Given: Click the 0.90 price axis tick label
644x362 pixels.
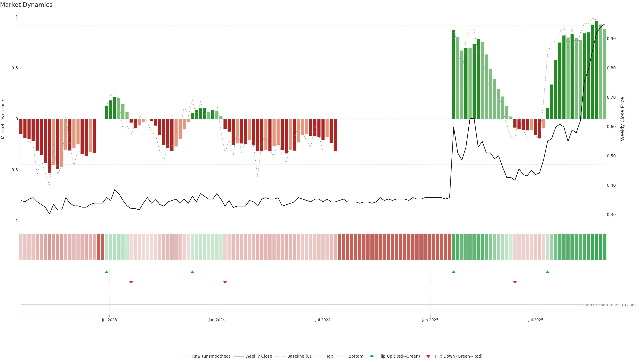Looking at the screenshot, I should [611, 39].
